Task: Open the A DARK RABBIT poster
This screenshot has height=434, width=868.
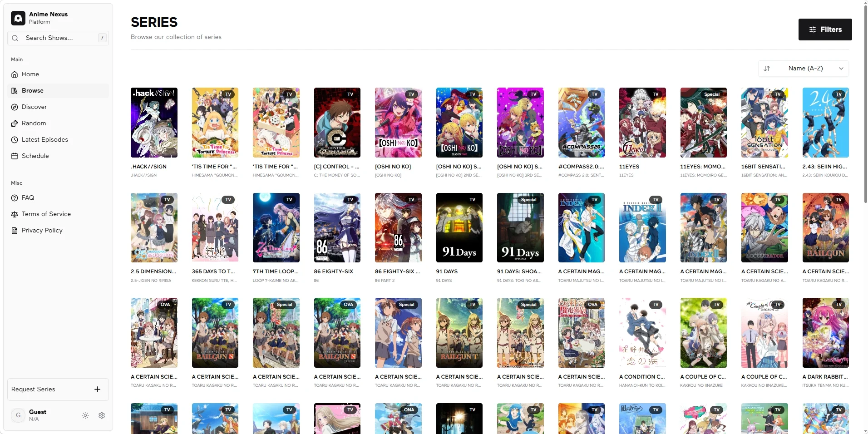Action: (x=825, y=333)
